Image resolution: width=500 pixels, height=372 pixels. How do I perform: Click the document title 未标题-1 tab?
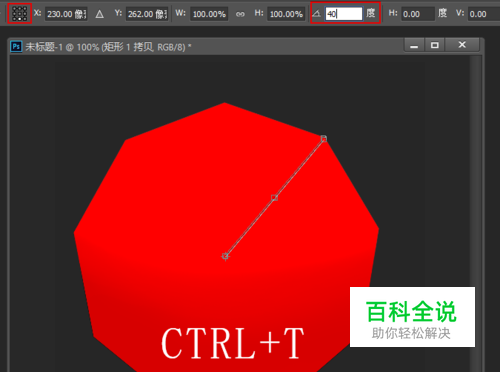tap(108, 47)
